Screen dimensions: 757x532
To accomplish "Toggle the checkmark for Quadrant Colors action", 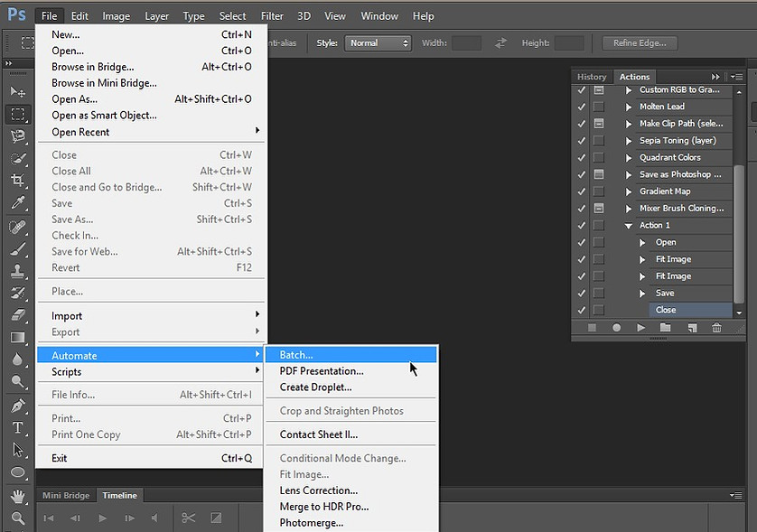I will point(582,157).
